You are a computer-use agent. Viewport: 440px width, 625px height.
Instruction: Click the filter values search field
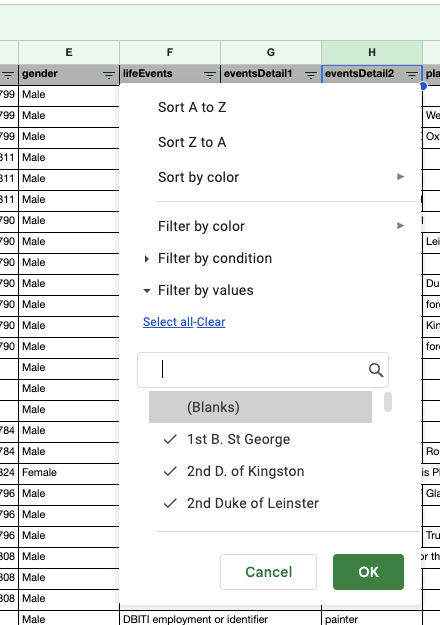pos(263,370)
